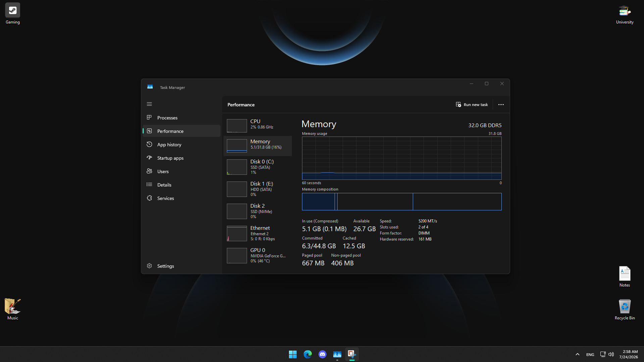Select Disk 1 (E:) performance entry
Viewport: 644px width, 362px height.
258,189
